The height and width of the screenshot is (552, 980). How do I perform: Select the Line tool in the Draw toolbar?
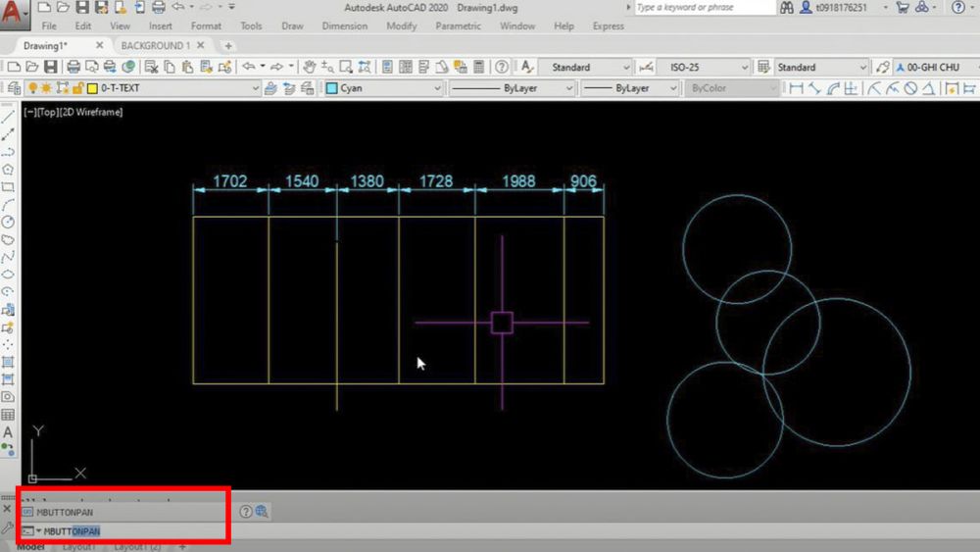[8, 117]
